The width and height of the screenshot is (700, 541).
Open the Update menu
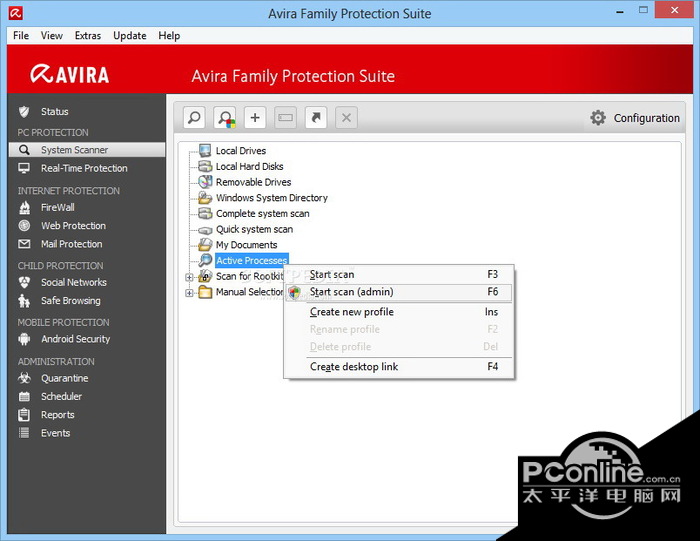pyautogui.click(x=130, y=36)
